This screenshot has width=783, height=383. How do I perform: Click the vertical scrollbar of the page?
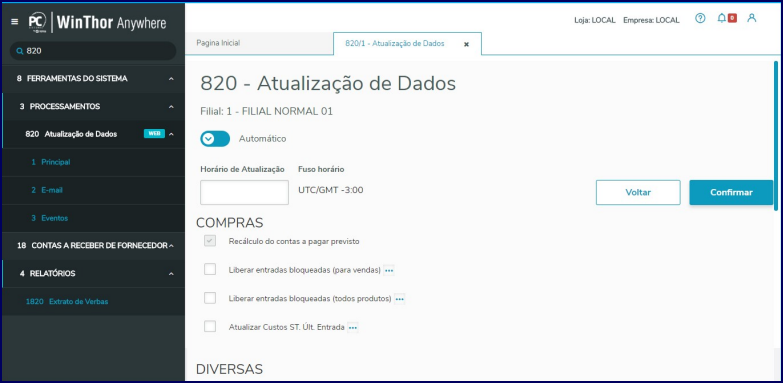[776, 136]
